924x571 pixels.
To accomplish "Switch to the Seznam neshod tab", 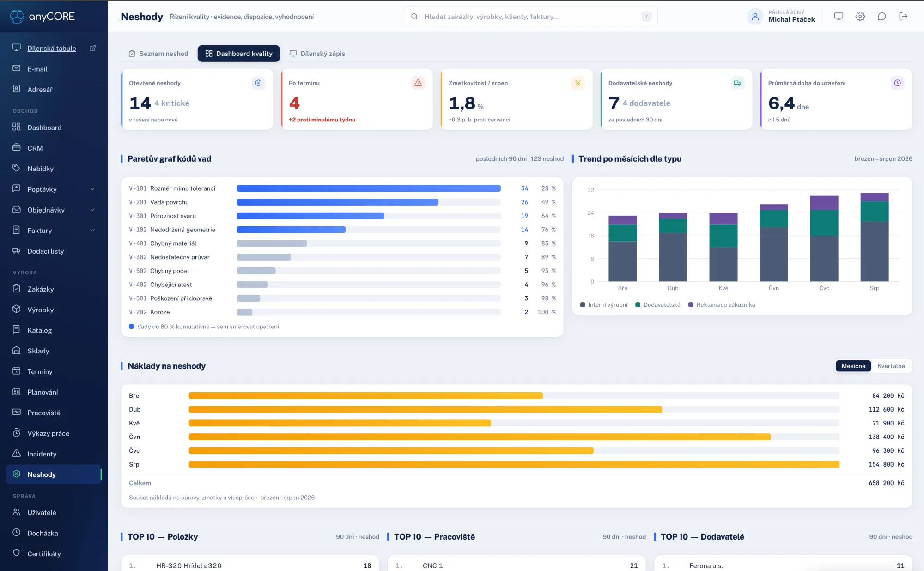I will coord(158,54).
